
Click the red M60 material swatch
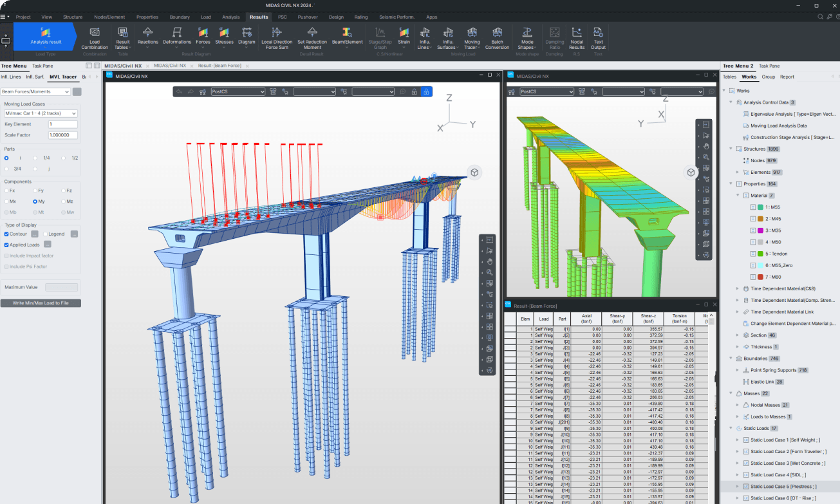click(760, 277)
